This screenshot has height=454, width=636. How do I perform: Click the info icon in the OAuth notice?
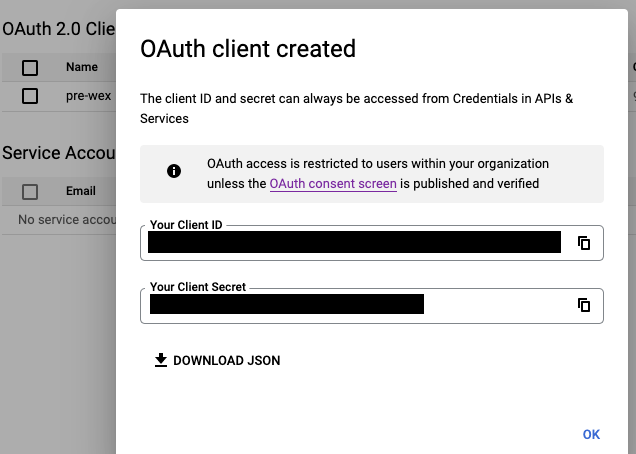174,171
